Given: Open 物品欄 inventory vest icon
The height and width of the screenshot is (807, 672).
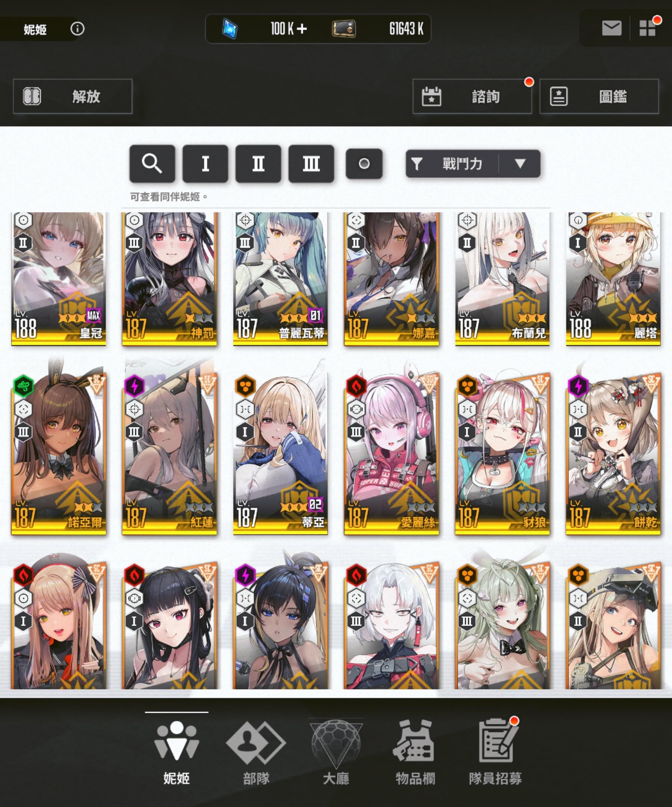Looking at the screenshot, I should pos(414,741).
